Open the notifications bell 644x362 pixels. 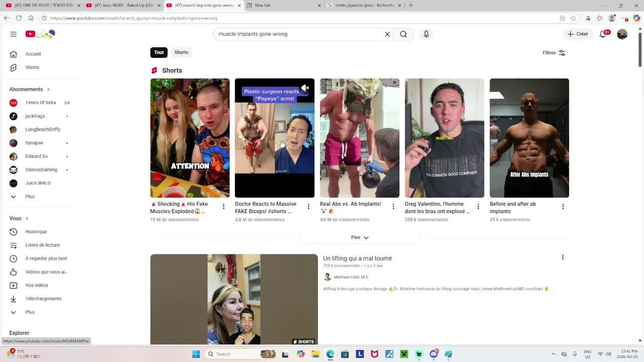603,34
